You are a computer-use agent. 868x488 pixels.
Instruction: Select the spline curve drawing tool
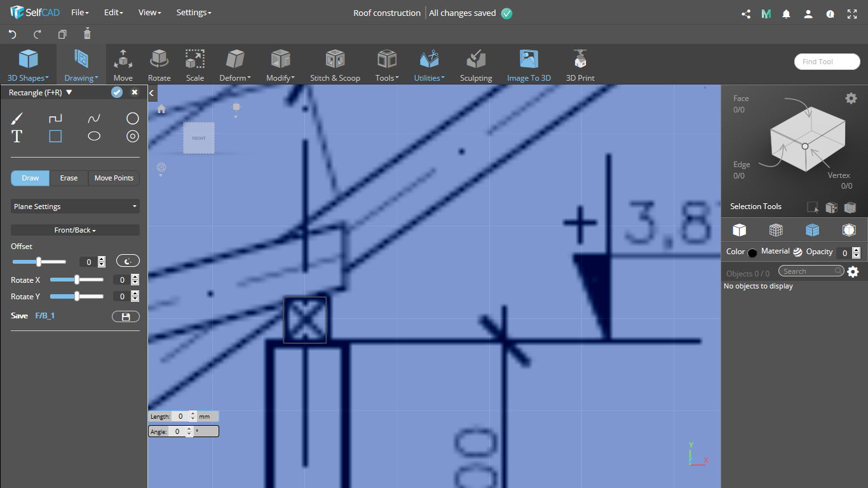(94, 119)
